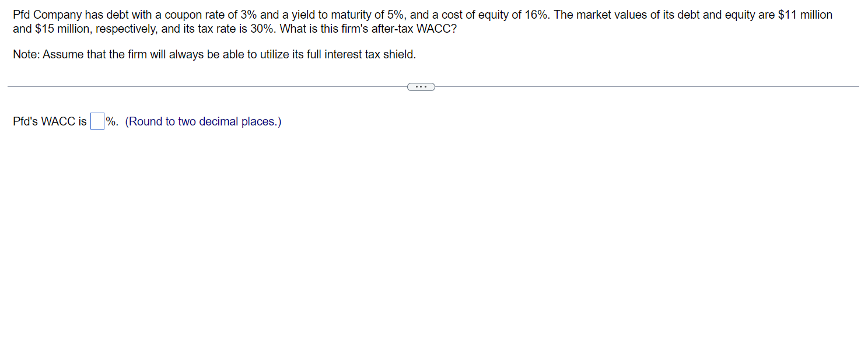Image resolution: width=868 pixels, height=339 pixels.
Task: Click the '(Round to two decimal places.)' hint text
Action: click(x=204, y=121)
